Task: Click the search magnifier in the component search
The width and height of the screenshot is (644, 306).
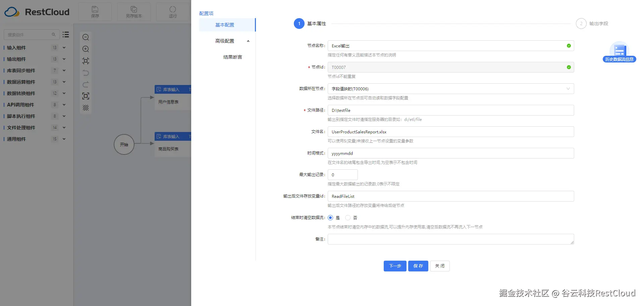Action: 53,35
